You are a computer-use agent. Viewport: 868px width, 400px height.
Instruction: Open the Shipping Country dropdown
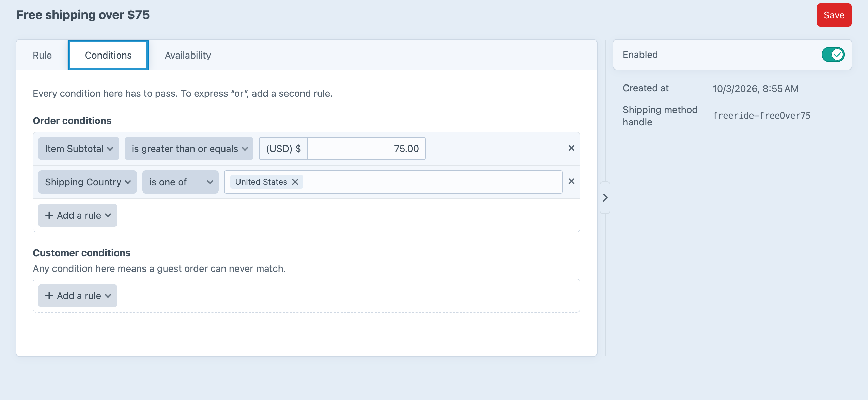pyautogui.click(x=88, y=182)
